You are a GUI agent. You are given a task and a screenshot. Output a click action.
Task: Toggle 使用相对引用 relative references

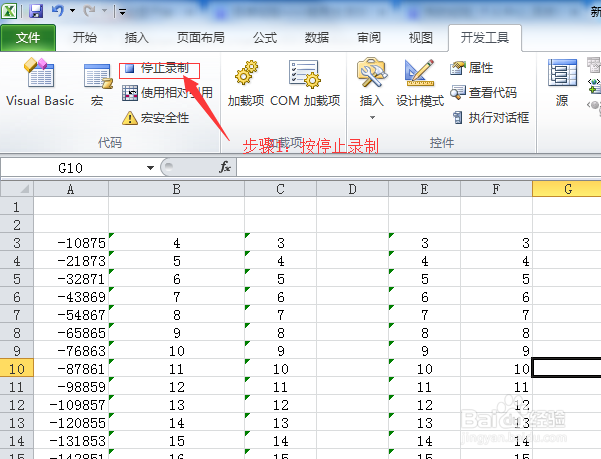pyautogui.click(x=167, y=93)
